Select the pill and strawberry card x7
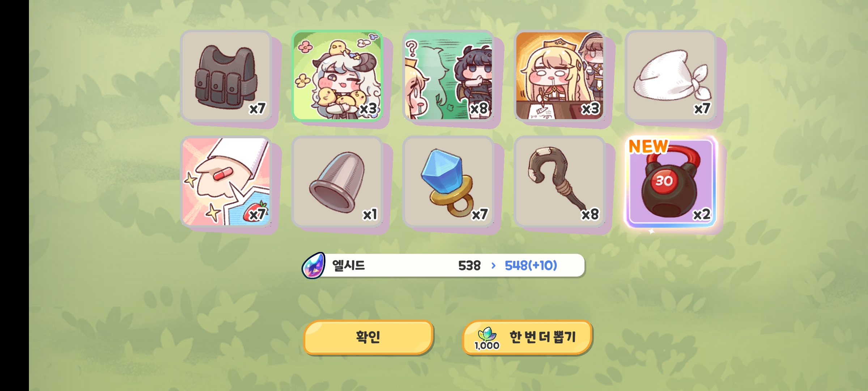This screenshot has width=868, height=391. point(226,182)
